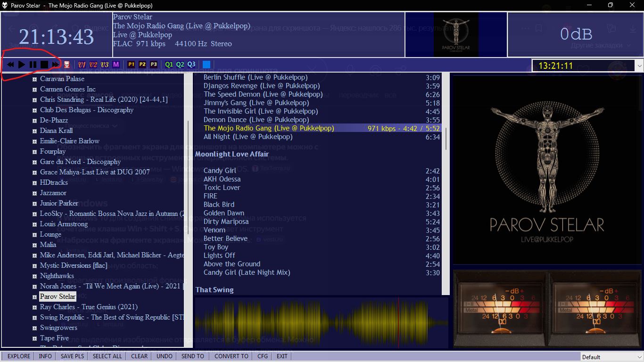Open the EXPLORE menu item
This screenshot has width=644, height=362.
pos(19,356)
